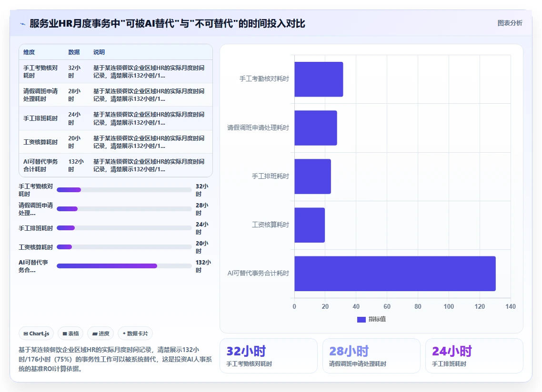Click the 手工考勤核对耗时 progress bar
Viewport: 542px width, 392px height.
[x=124, y=190]
